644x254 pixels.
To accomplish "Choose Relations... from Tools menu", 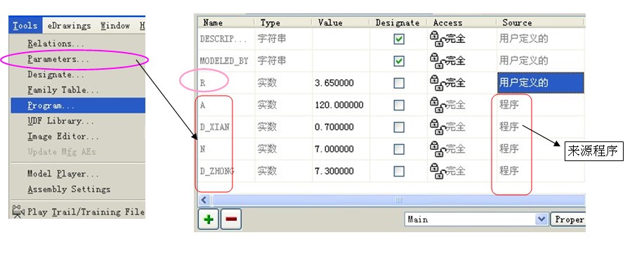I will click(56, 44).
